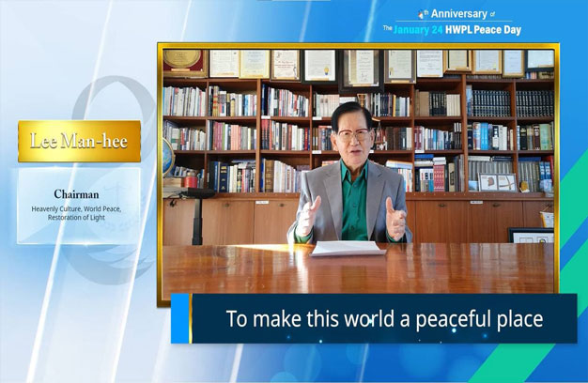
Task: Click the globe at left of bookshelf
Action: pyautogui.click(x=167, y=157)
